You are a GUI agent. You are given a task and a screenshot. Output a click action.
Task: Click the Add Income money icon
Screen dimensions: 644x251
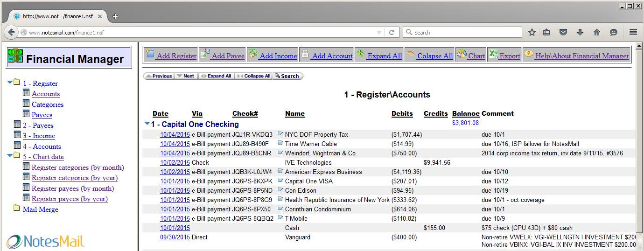pos(252,55)
